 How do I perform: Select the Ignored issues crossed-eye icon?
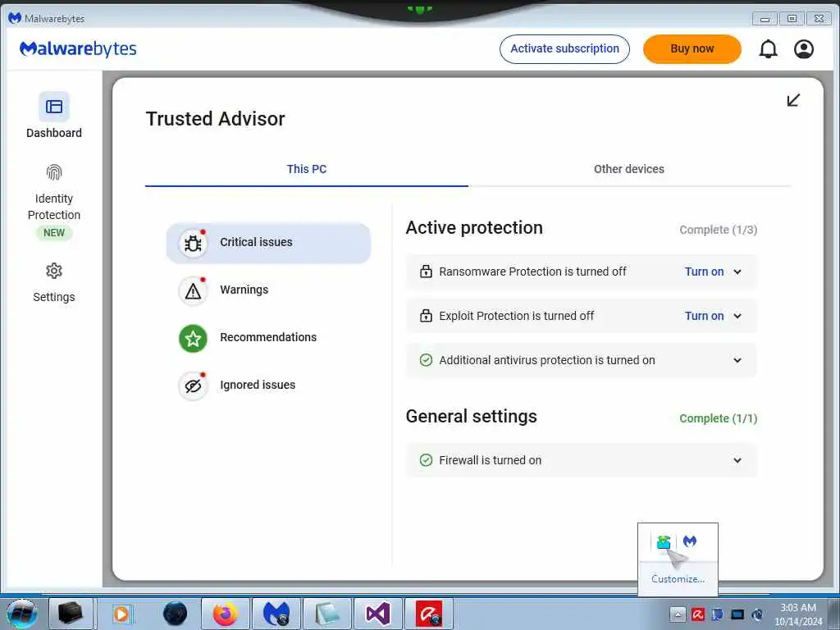tap(193, 386)
